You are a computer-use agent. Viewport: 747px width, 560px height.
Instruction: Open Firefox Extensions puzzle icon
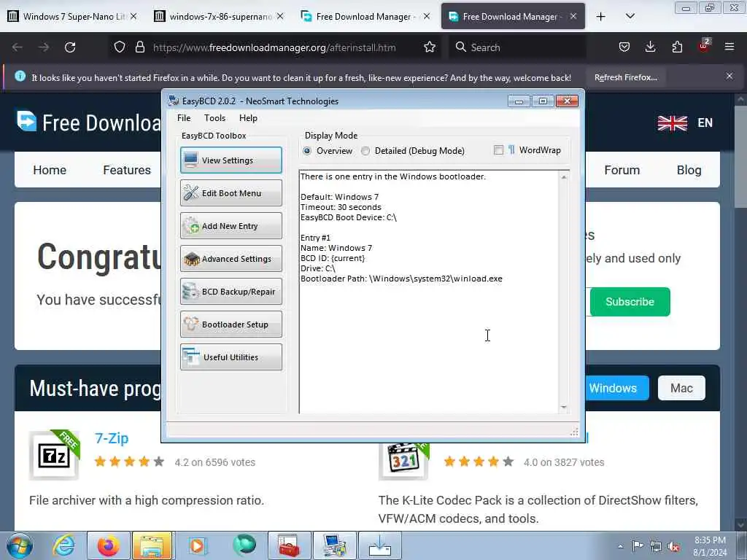tap(677, 47)
